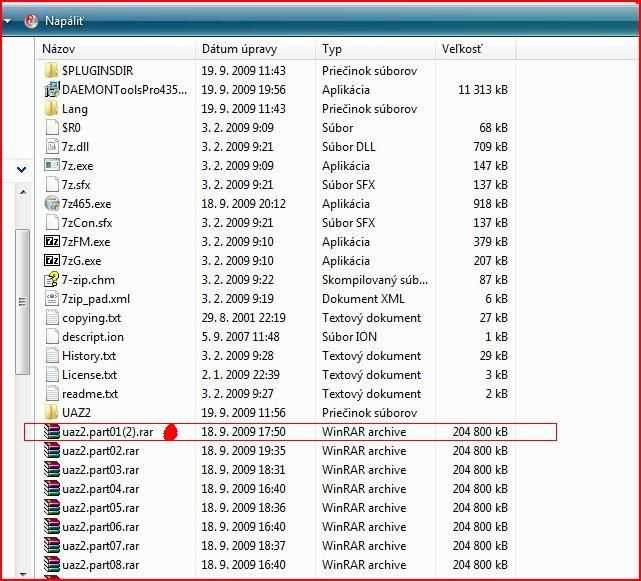Image resolution: width=641 pixels, height=581 pixels.
Task: Select the 7z.dll file icon
Action: 52,147
